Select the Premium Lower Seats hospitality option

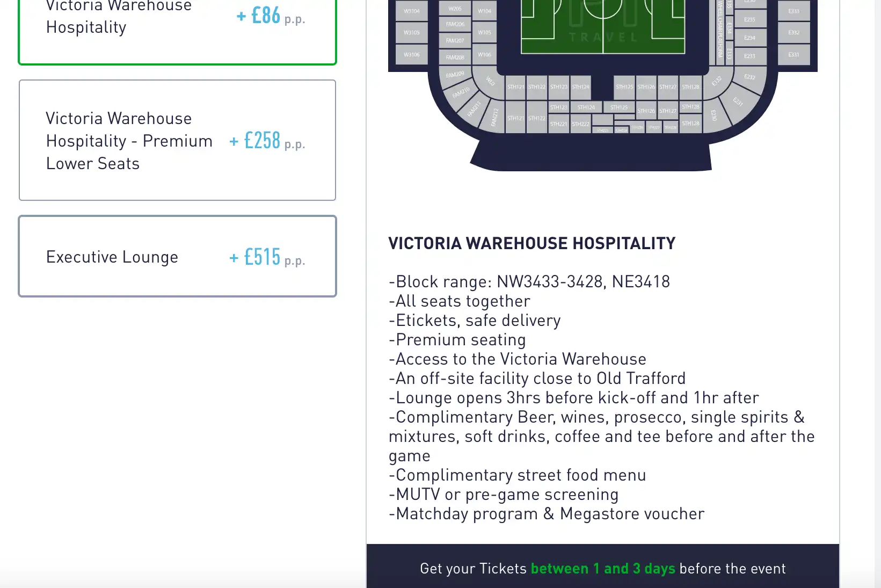177,140
